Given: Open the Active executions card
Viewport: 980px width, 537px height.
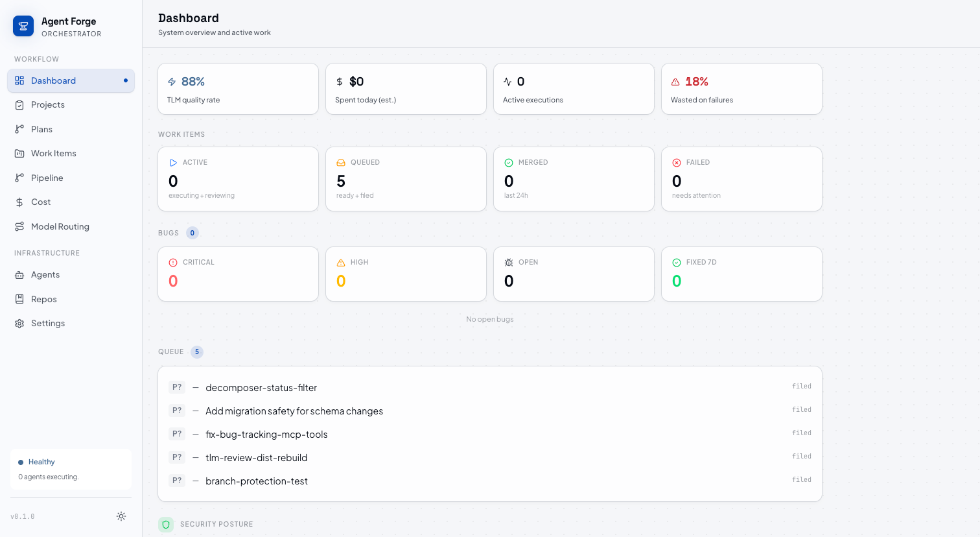Looking at the screenshot, I should [574, 89].
